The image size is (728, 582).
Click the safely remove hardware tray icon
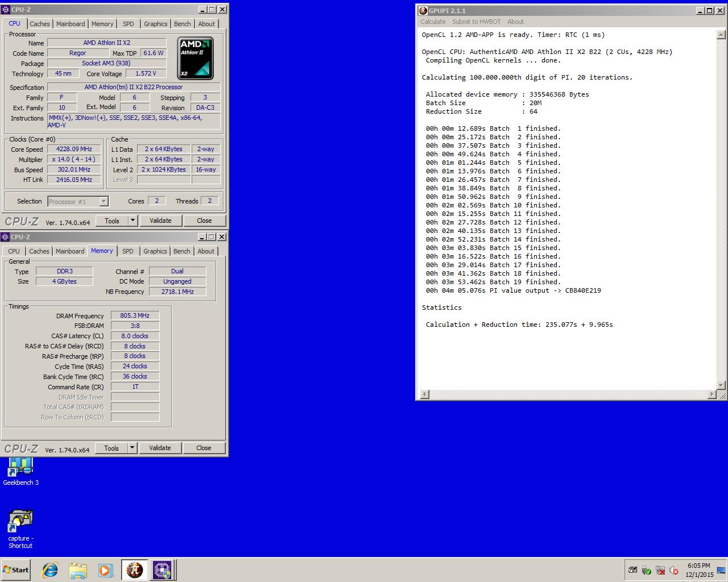tap(646, 570)
